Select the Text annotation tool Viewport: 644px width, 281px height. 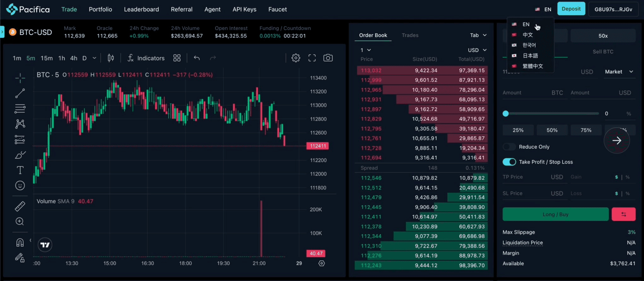point(20,170)
